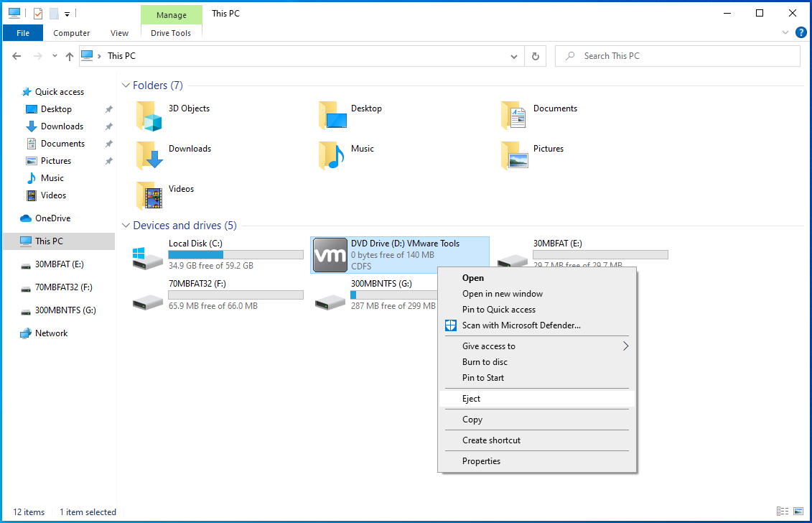Click the VMware Tools DVD drive icon

click(x=330, y=254)
